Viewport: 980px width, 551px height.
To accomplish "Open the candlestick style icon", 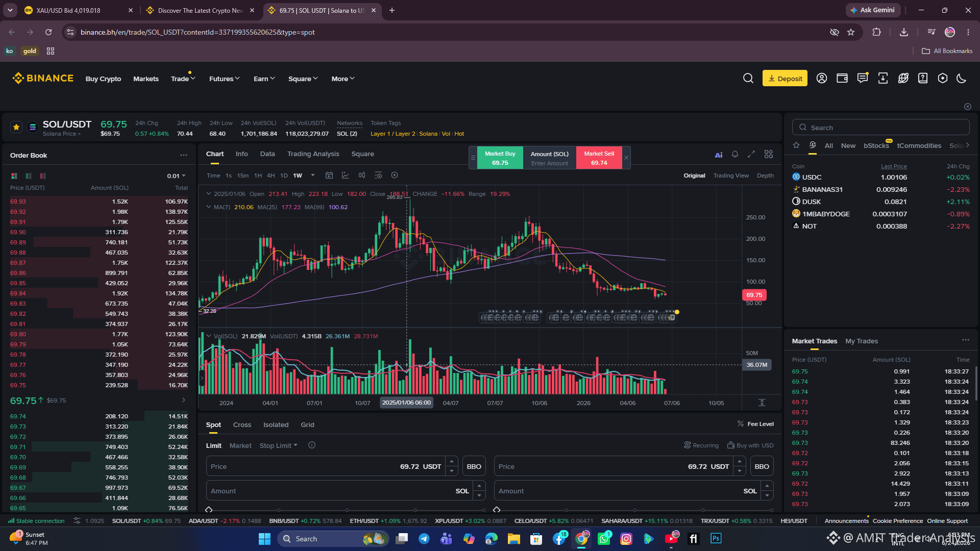I will tap(362, 176).
